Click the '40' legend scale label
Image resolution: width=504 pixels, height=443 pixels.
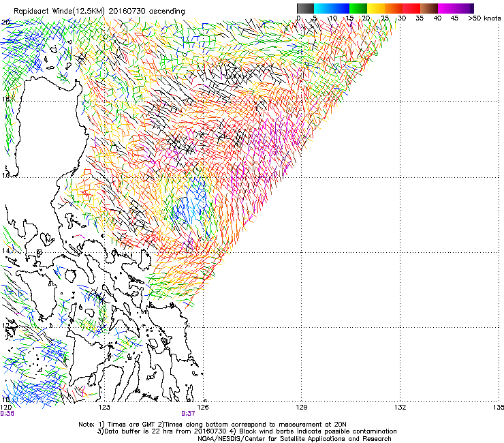point(437,18)
